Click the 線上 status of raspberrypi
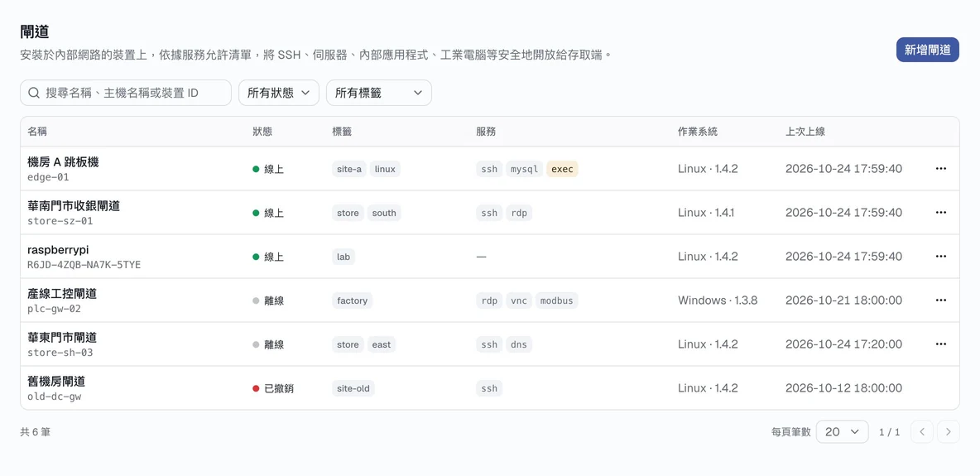 click(268, 257)
